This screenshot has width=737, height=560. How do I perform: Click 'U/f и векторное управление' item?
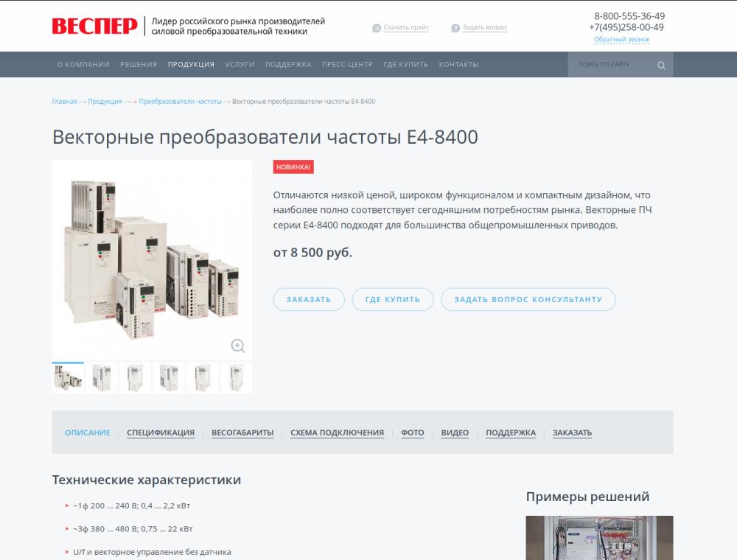[x=152, y=552]
